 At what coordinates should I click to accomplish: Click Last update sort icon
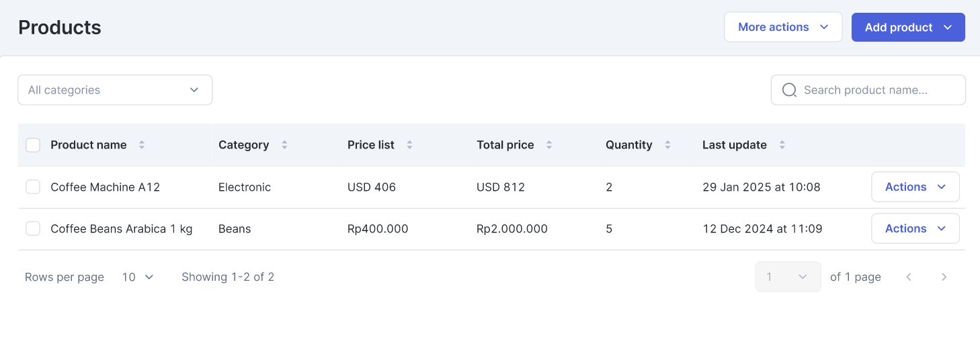click(782, 145)
